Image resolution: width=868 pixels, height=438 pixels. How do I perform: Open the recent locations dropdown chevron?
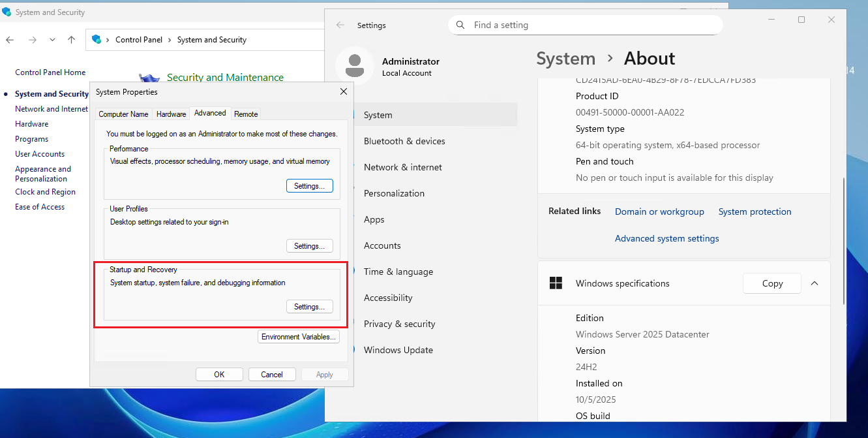point(52,40)
